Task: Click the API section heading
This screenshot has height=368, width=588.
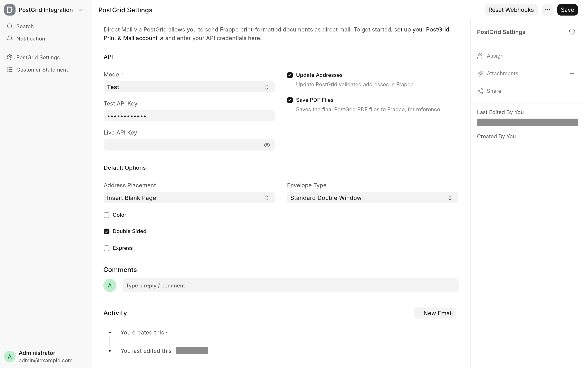Action: 108,57
